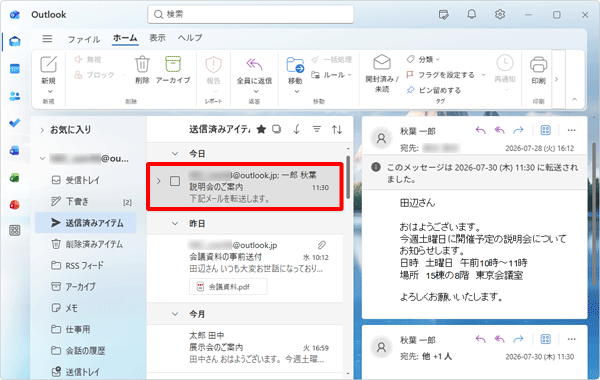The height and width of the screenshot is (380, 600).
Task: Click the アーカイブ archive button
Action: tap(173, 70)
